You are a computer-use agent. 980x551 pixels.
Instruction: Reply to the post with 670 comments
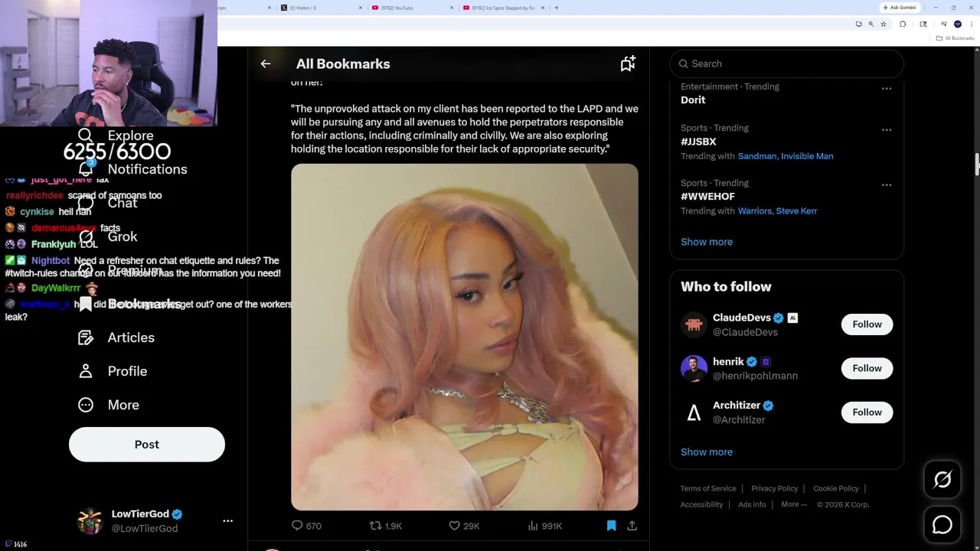[x=306, y=526]
